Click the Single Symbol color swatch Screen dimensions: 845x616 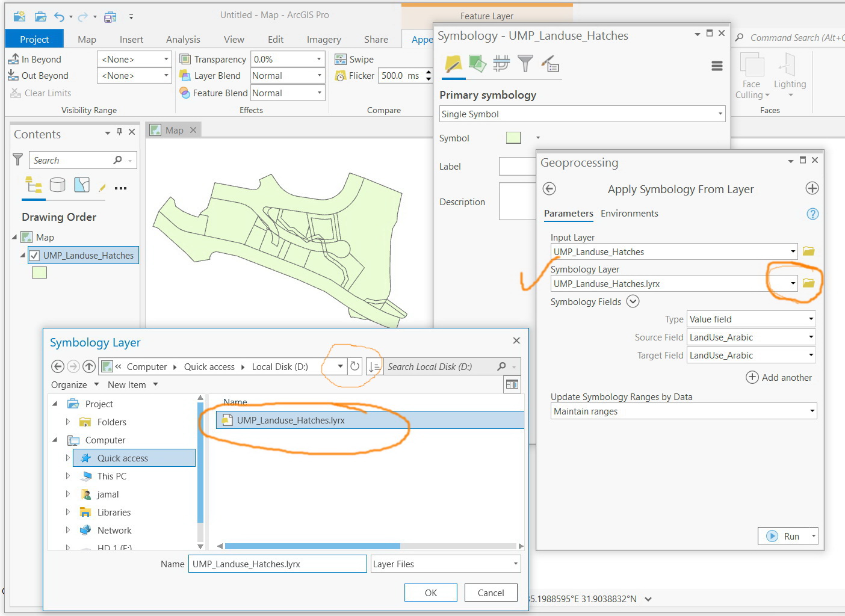click(x=513, y=138)
